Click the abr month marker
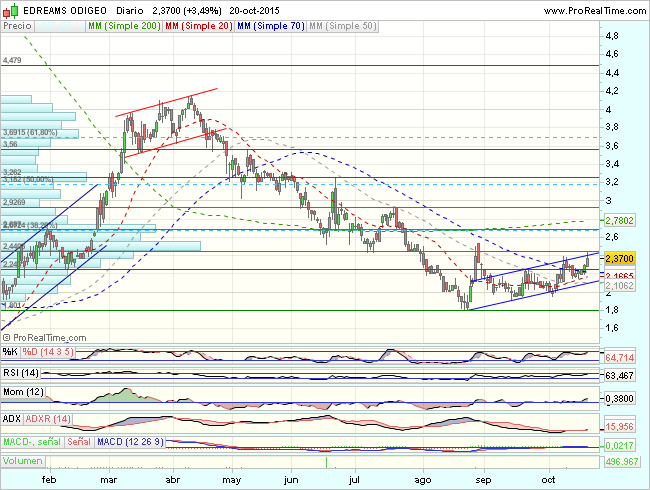Viewport: 650px width, 490px height. click(x=172, y=480)
